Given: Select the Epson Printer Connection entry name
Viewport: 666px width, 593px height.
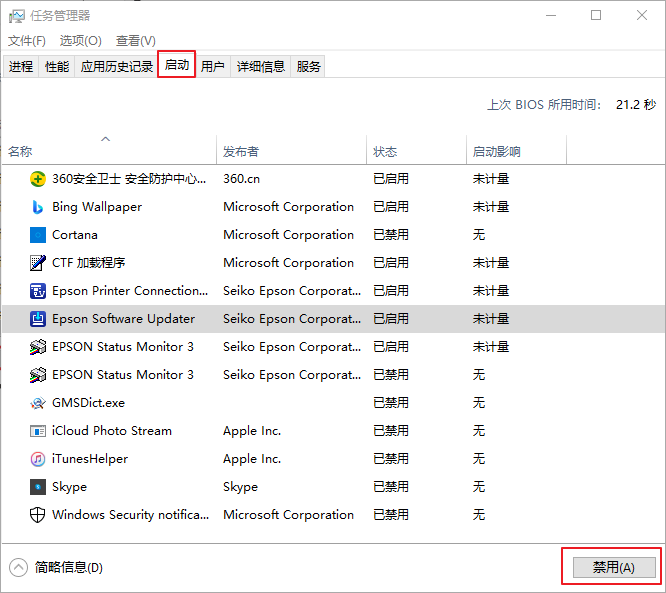Looking at the screenshot, I should 130,291.
